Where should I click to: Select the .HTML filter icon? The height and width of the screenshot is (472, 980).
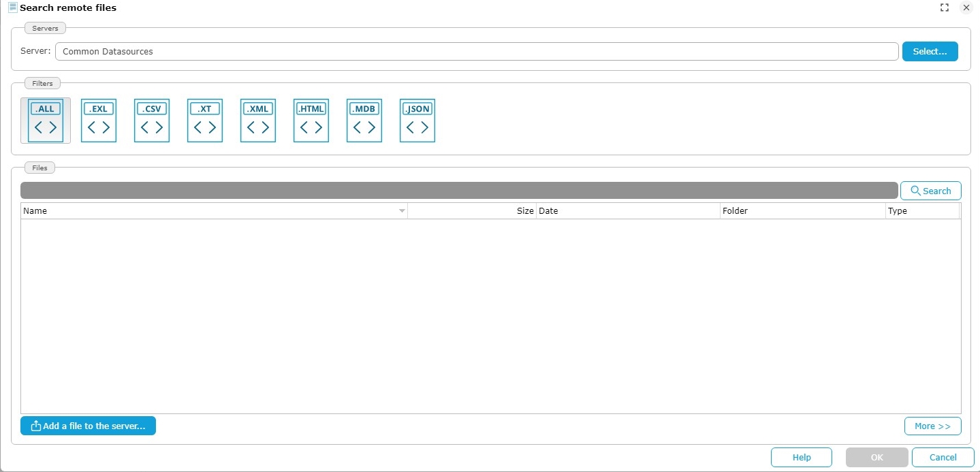point(311,121)
